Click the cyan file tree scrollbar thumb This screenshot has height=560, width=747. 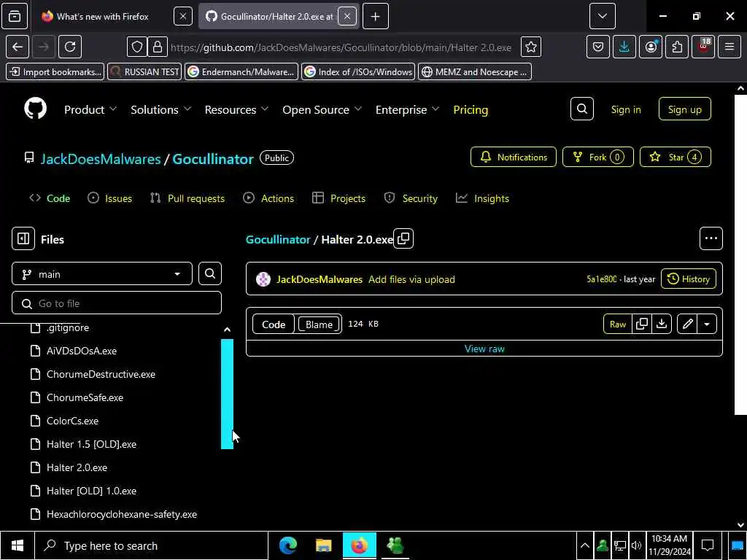pyautogui.click(x=228, y=394)
